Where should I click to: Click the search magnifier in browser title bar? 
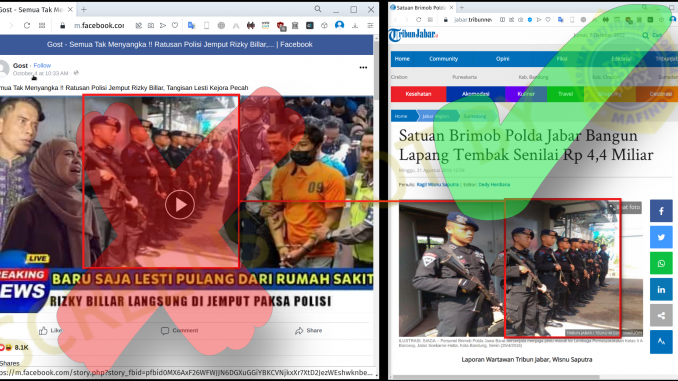pyautogui.click(x=318, y=9)
